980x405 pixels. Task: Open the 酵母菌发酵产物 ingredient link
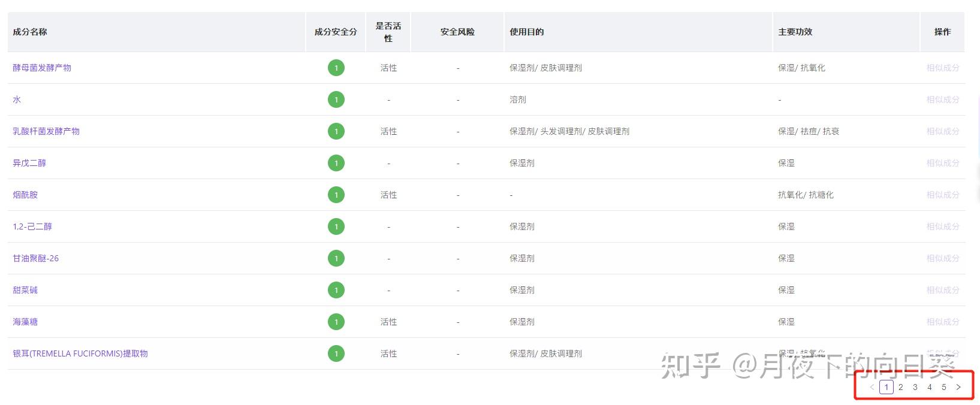(42, 68)
